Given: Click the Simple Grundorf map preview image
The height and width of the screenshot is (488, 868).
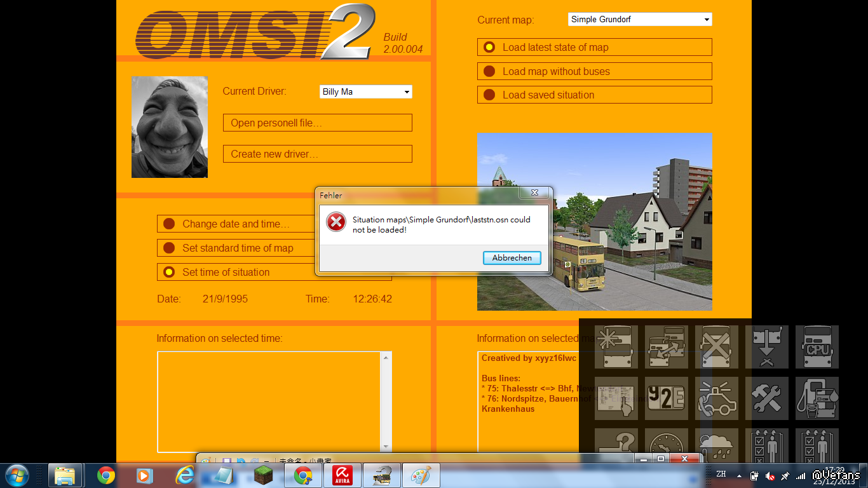Looking at the screenshot, I should pos(595,222).
